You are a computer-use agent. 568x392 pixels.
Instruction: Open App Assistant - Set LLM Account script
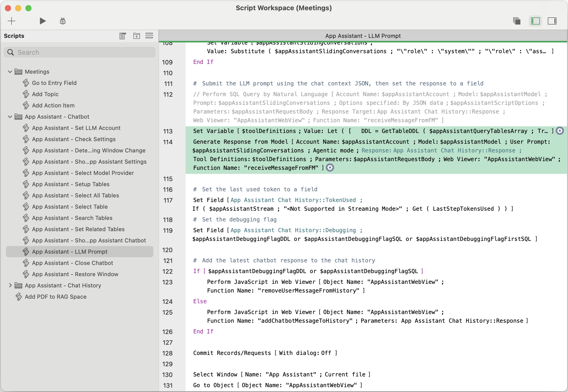pos(76,128)
